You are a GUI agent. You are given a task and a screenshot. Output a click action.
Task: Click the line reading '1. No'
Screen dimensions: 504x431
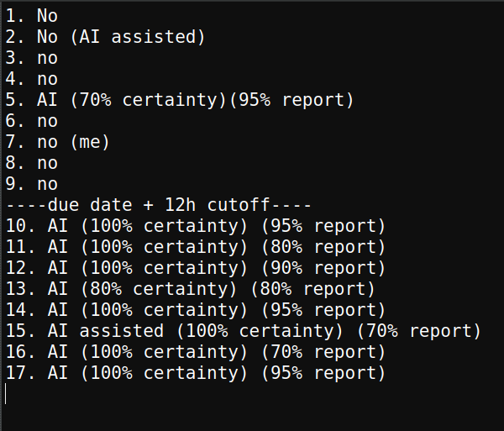point(32,16)
